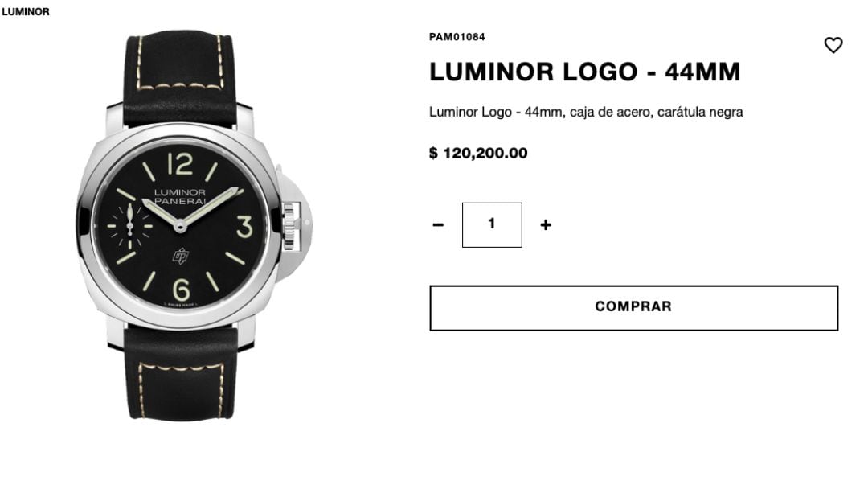Select the PAM01084 reference code
868x489 pixels.
(457, 37)
